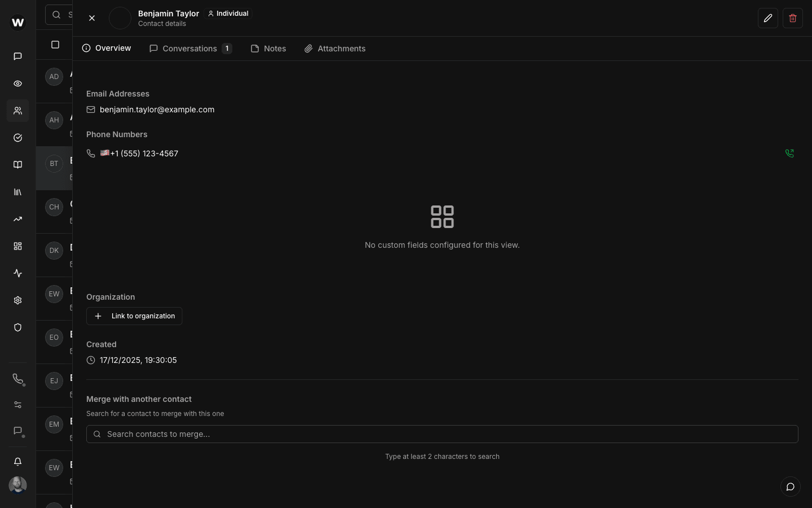Click the shield security icon in sidebar
Screen dimensions: 812x508
tap(17, 327)
